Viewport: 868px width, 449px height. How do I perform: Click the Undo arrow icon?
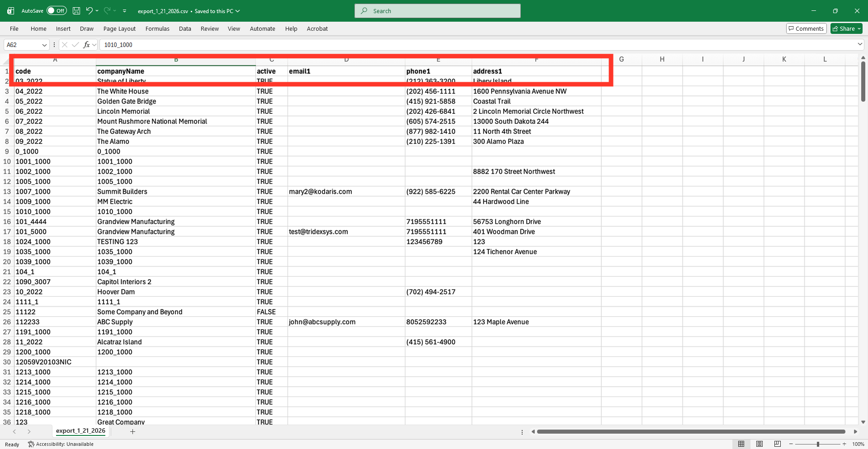click(89, 11)
